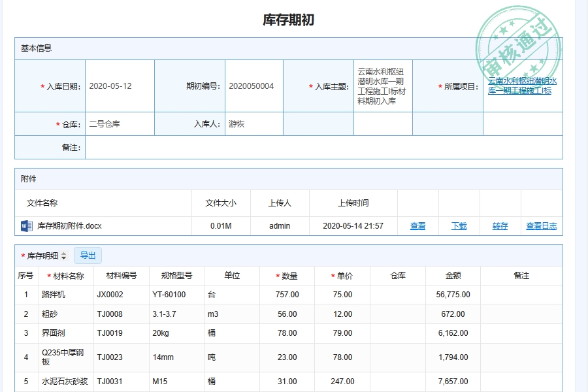Click the 单位 column header

coord(232,276)
